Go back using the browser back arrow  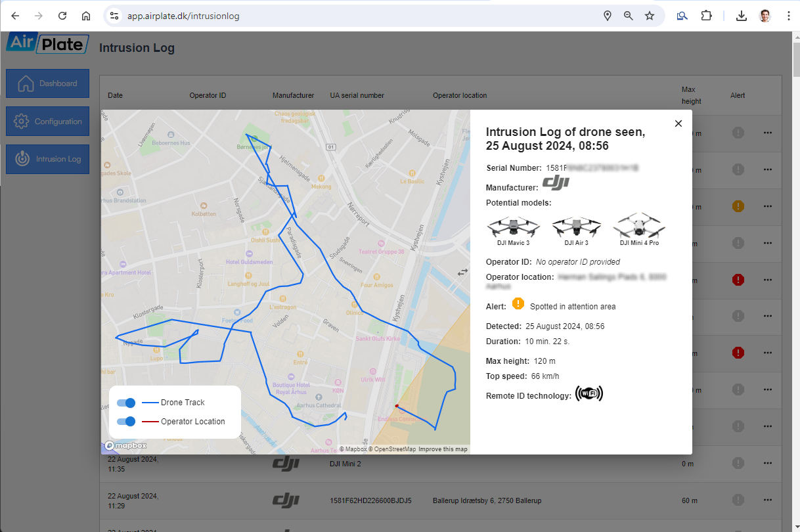click(16, 16)
